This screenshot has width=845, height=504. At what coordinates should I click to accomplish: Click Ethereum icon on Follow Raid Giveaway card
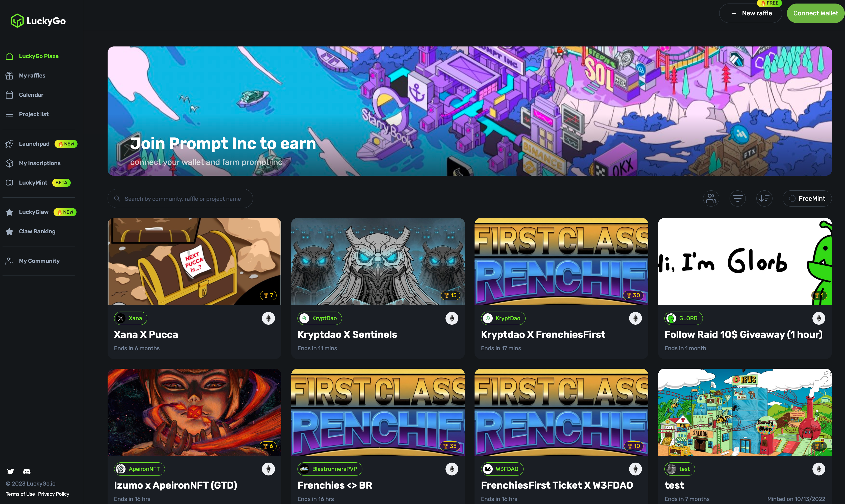[x=818, y=318]
